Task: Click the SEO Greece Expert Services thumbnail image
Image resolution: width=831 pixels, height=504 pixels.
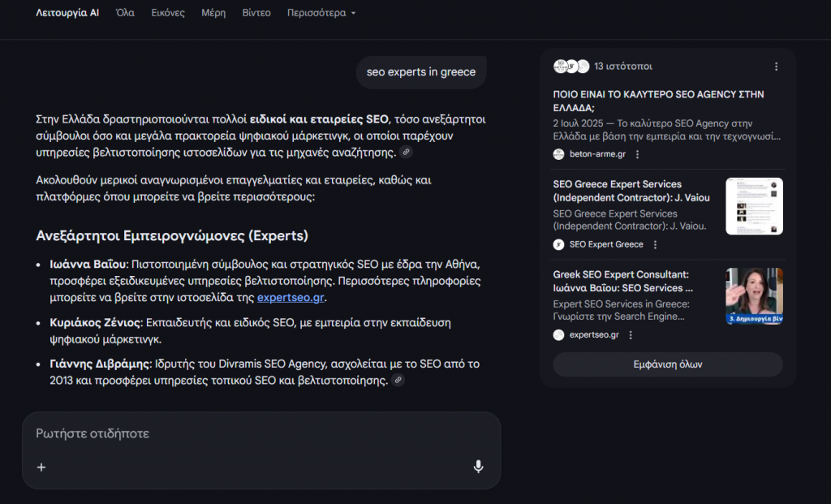Action: click(754, 206)
